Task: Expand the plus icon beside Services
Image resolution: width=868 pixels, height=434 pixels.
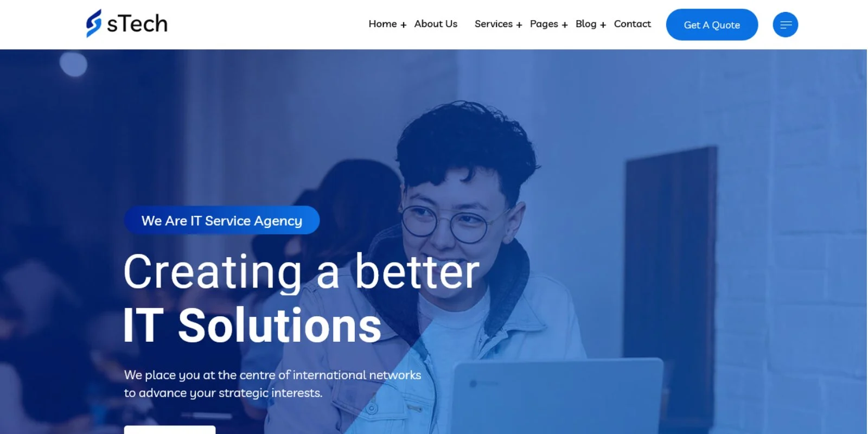Action: tap(519, 25)
